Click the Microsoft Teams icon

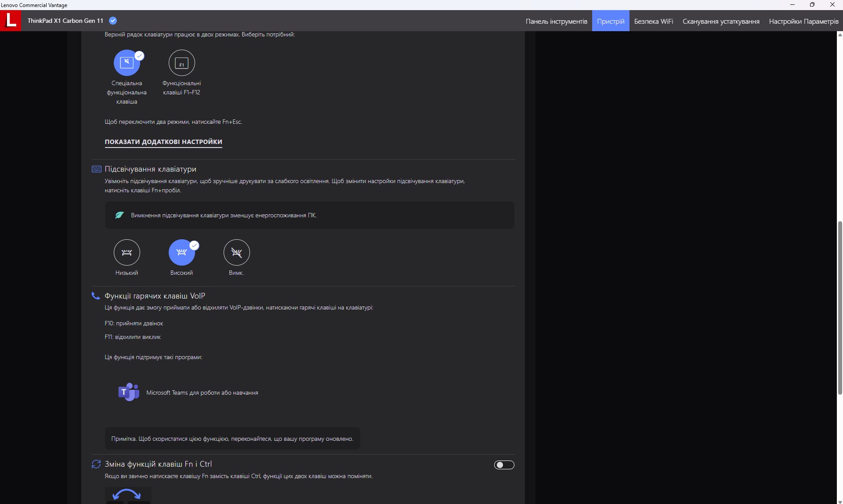coord(128,392)
